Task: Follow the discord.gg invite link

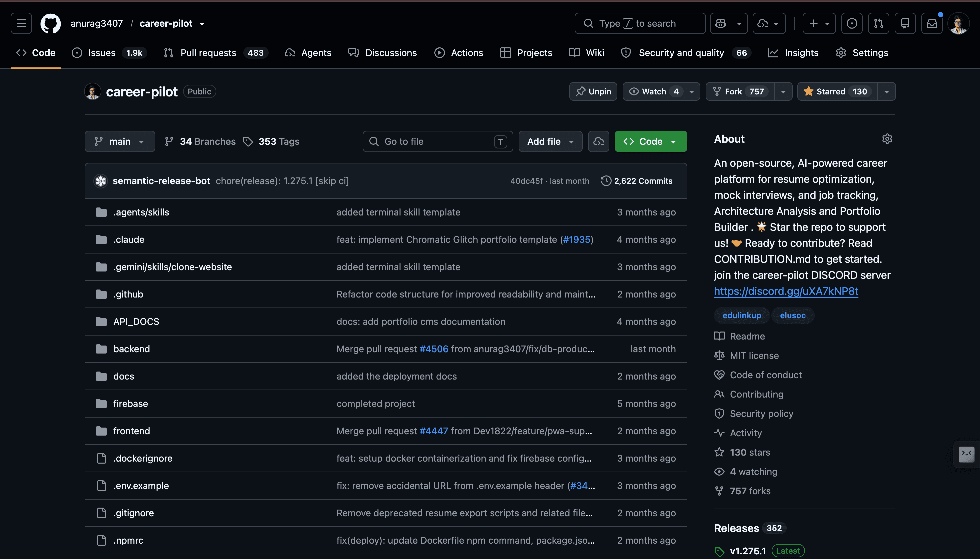Action: (786, 291)
